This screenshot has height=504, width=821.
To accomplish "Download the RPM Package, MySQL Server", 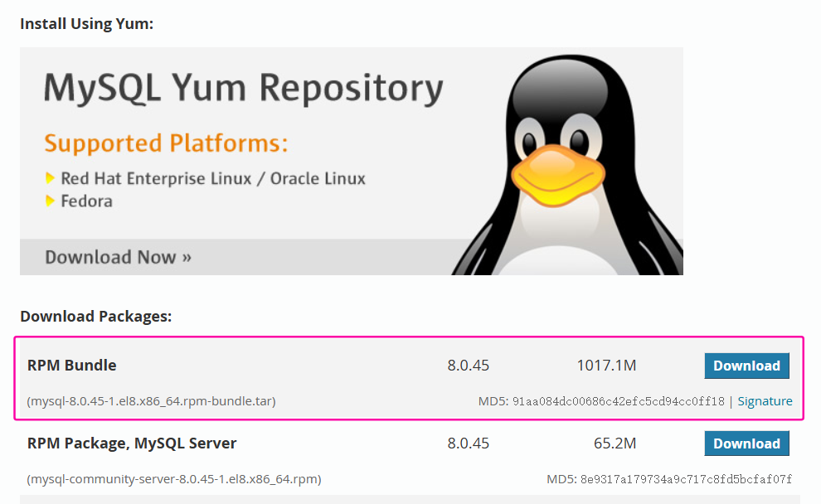I will pos(746,443).
